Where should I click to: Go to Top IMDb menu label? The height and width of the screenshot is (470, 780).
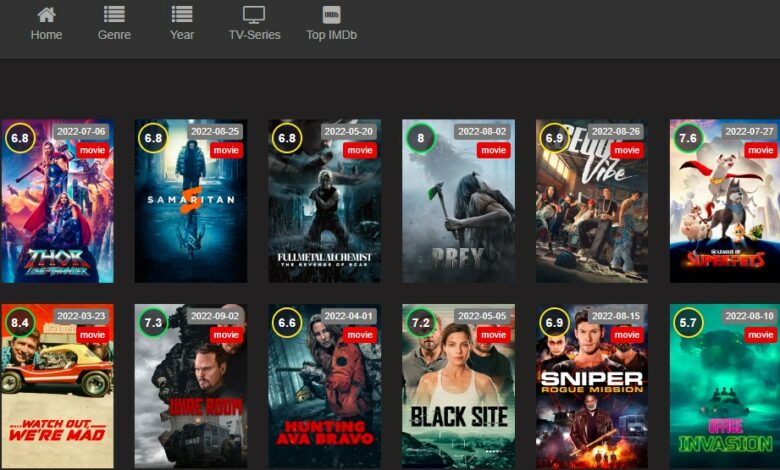[x=331, y=35]
